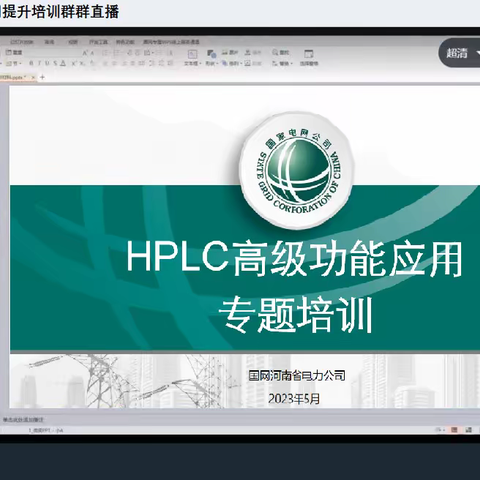The image size is (480, 480).
Task: Open the 超清 video quality dropdown
Action: pyautogui.click(x=462, y=53)
